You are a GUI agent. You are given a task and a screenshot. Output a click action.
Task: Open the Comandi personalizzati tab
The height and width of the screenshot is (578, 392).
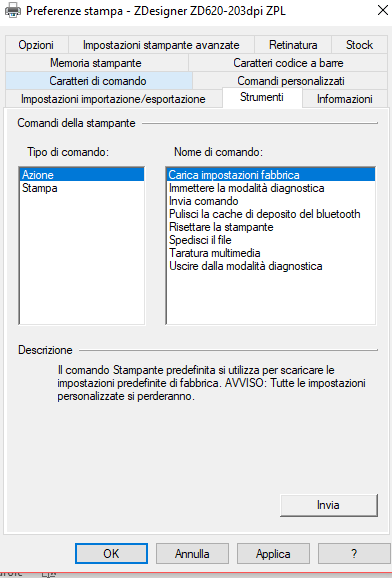[x=291, y=81]
